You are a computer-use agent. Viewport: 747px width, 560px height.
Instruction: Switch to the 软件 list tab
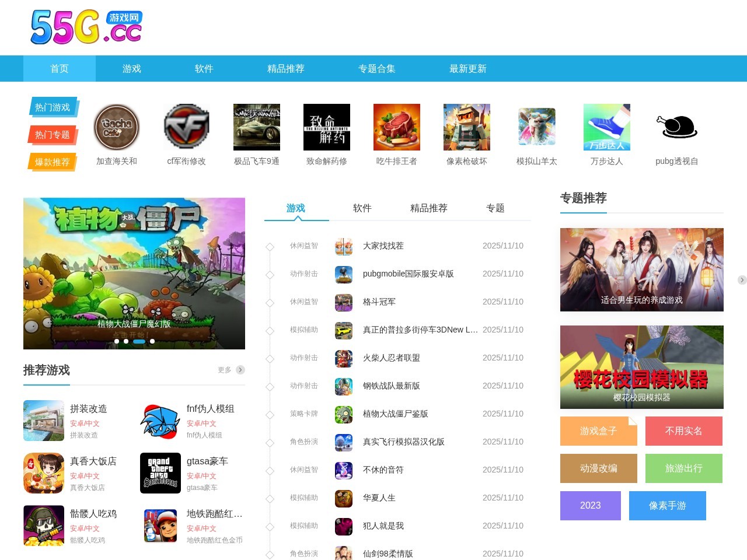362,208
